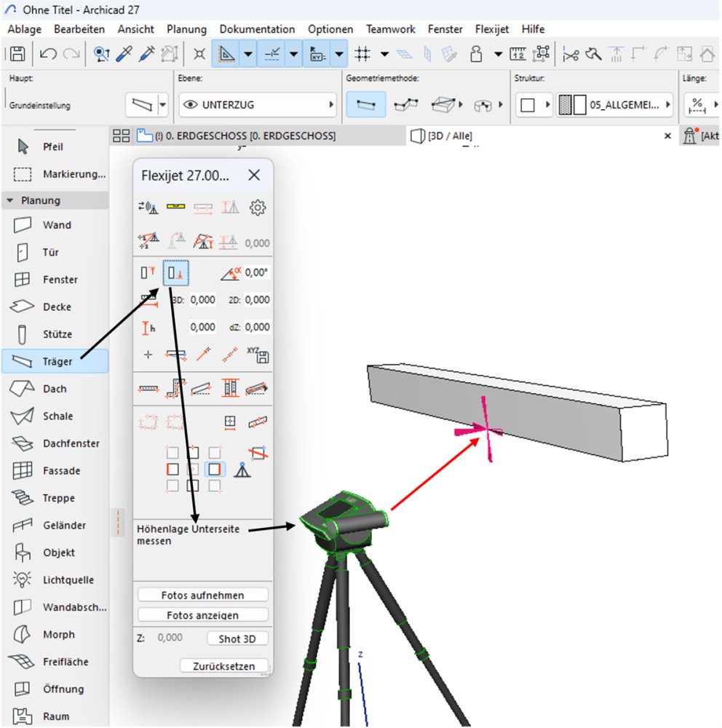Screen dimensions: 722x728
Task: Expand the Grundeinstellung beam favorites dropdown
Action: coord(162,104)
